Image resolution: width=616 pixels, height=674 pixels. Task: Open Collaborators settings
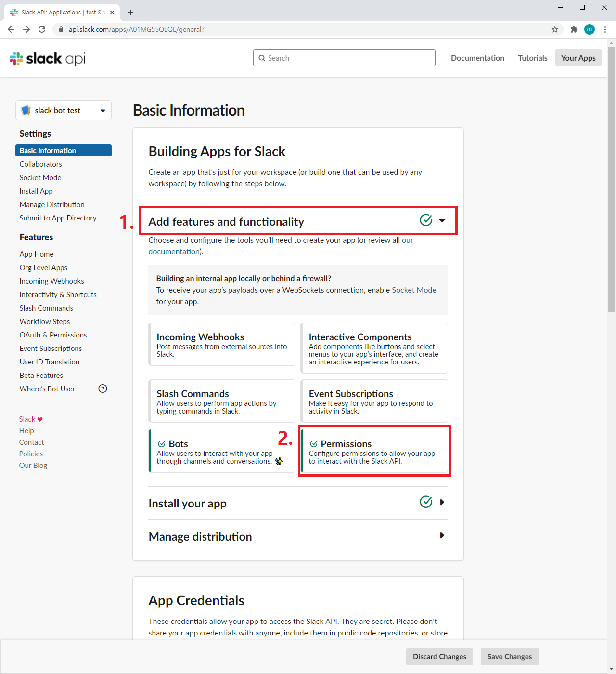click(x=41, y=164)
